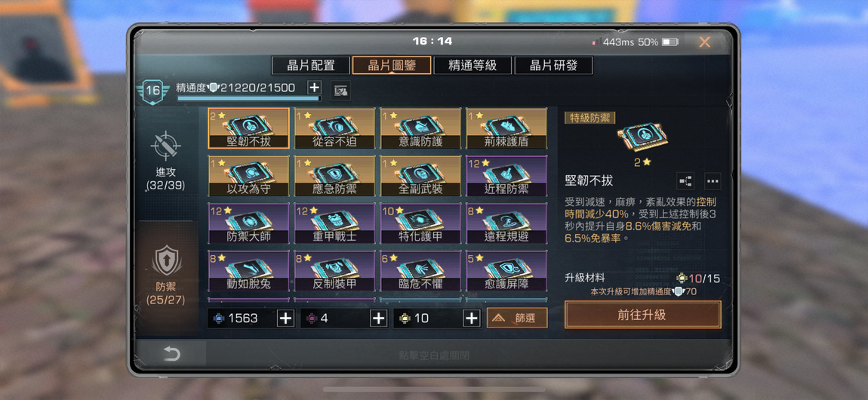Open the chip relation tree icon
Screen dimensions: 868x400
(685, 181)
